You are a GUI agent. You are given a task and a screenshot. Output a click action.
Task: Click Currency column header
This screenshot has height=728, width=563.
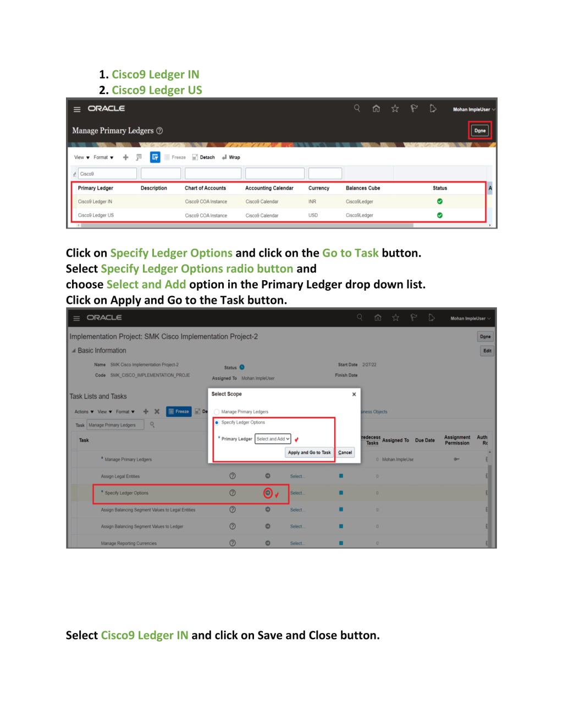point(319,188)
